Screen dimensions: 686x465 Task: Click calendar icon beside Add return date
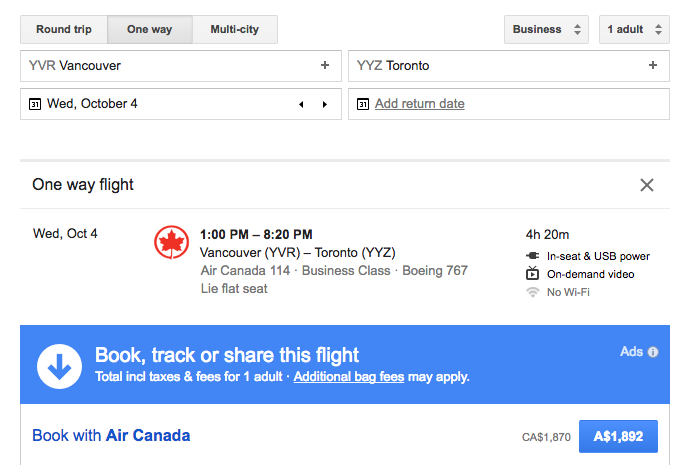(363, 104)
